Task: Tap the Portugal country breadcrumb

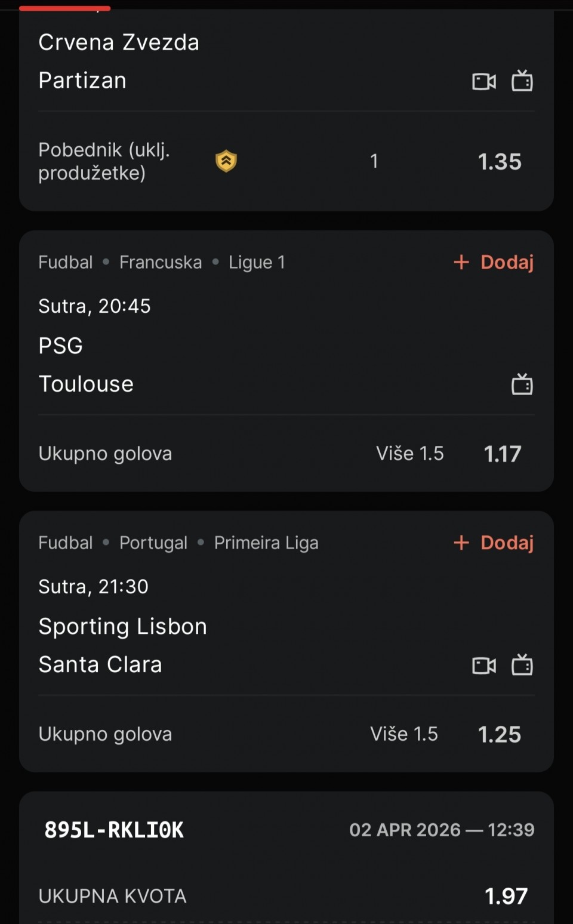Action: (x=153, y=543)
